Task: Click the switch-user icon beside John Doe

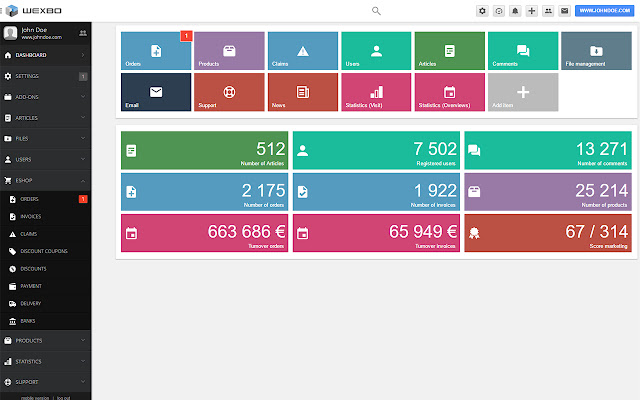Action: pos(83,33)
